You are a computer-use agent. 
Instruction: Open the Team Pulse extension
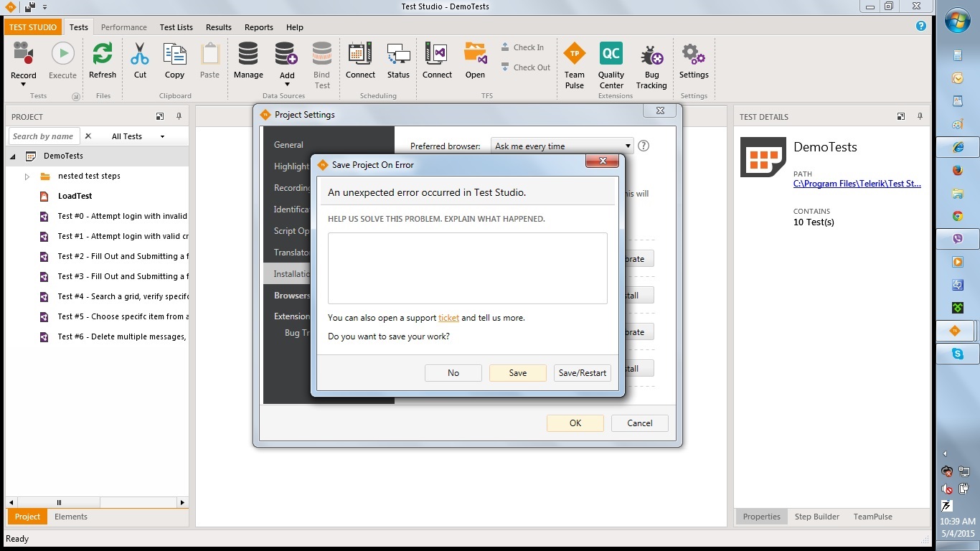(574, 54)
